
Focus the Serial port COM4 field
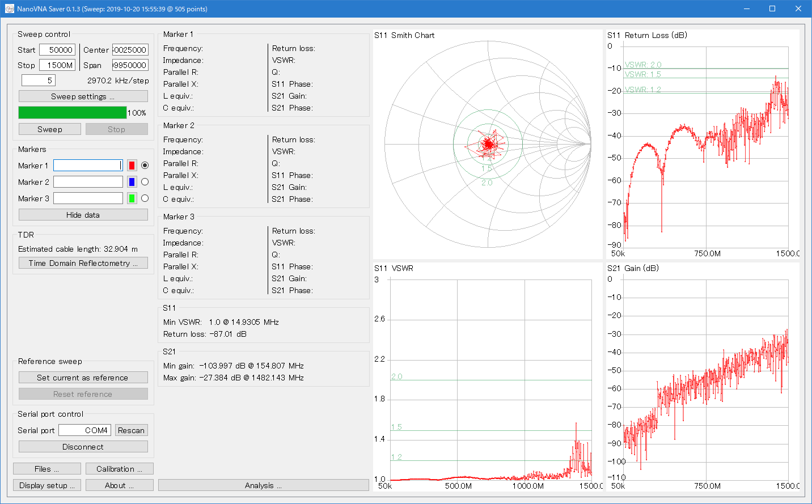[84, 430]
